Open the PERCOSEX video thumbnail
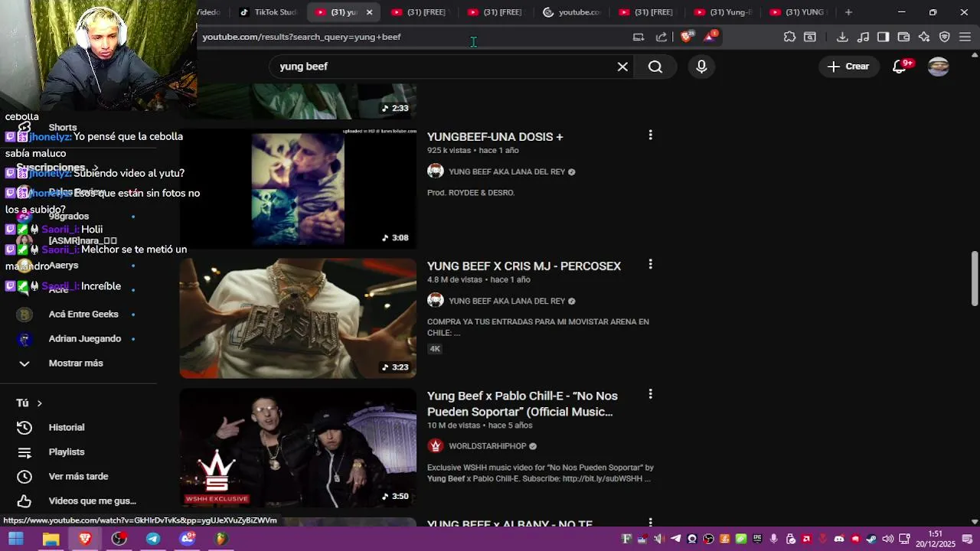This screenshot has height=551, width=980. pos(298,318)
